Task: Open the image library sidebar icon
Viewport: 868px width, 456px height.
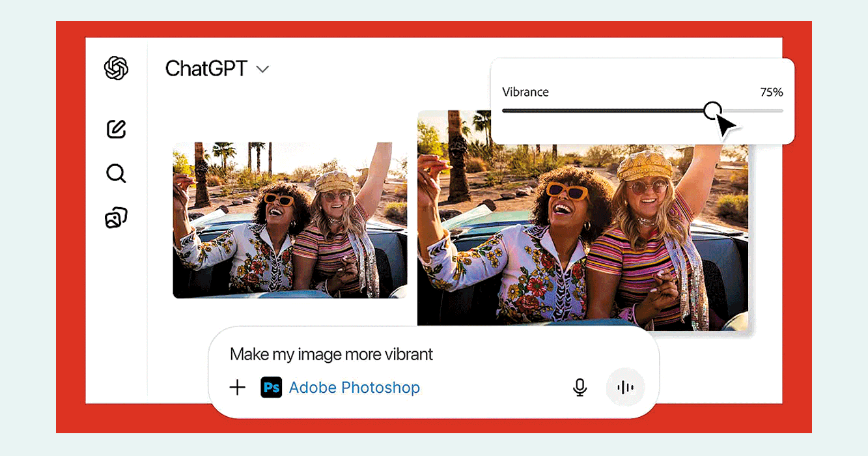Action: [116, 218]
